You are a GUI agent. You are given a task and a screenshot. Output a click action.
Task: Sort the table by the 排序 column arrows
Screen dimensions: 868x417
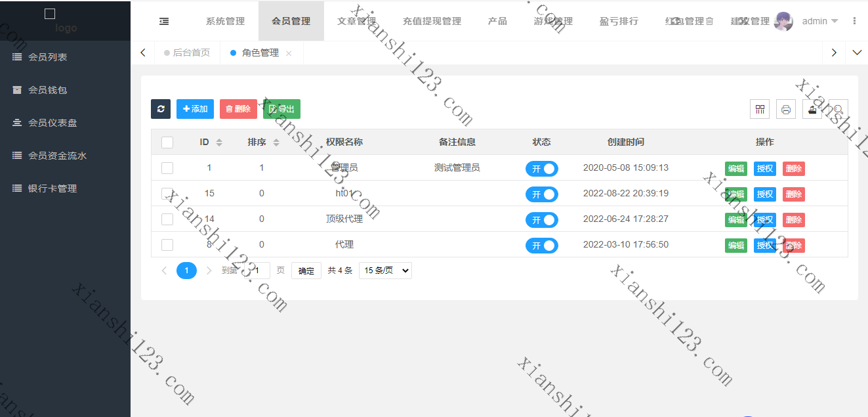pos(276,143)
